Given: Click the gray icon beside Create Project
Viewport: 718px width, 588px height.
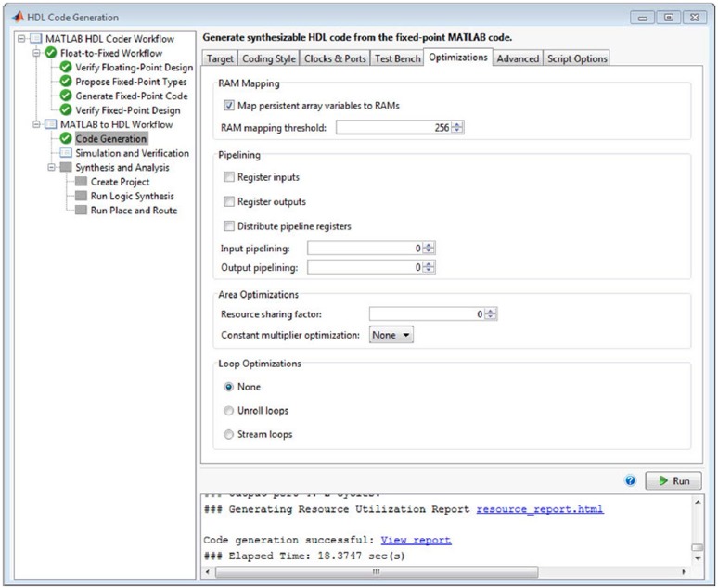Looking at the screenshot, I should 81,182.
